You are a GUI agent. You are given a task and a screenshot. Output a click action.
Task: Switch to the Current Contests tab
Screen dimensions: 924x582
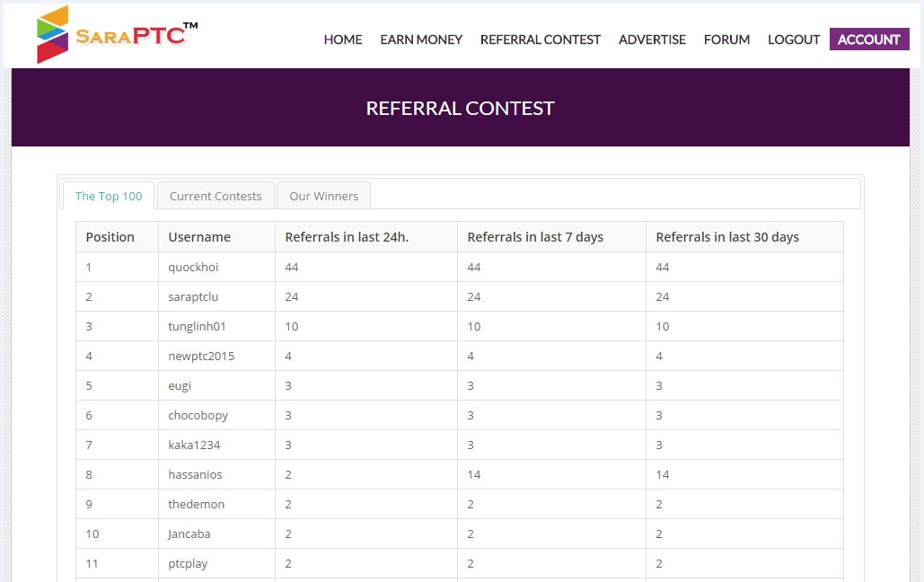(216, 196)
